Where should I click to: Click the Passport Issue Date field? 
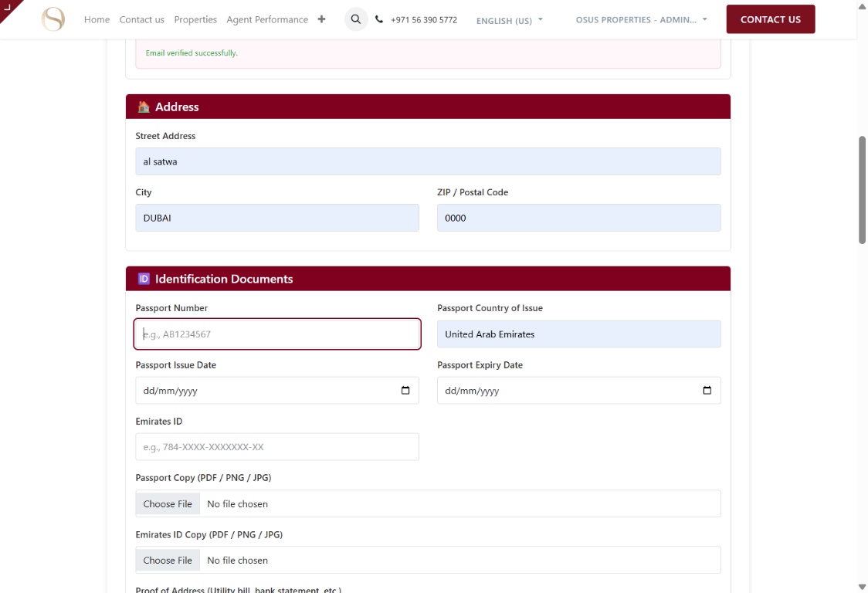277,391
